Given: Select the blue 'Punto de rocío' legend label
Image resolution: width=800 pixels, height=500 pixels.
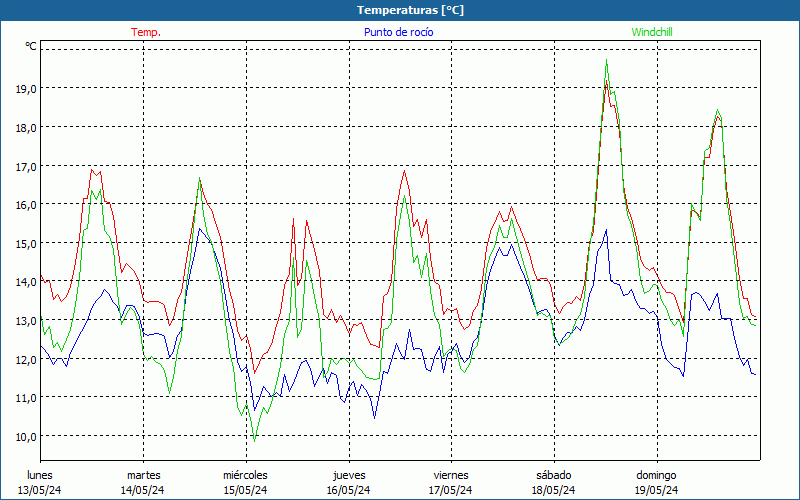Looking at the screenshot, I should click(x=398, y=32).
